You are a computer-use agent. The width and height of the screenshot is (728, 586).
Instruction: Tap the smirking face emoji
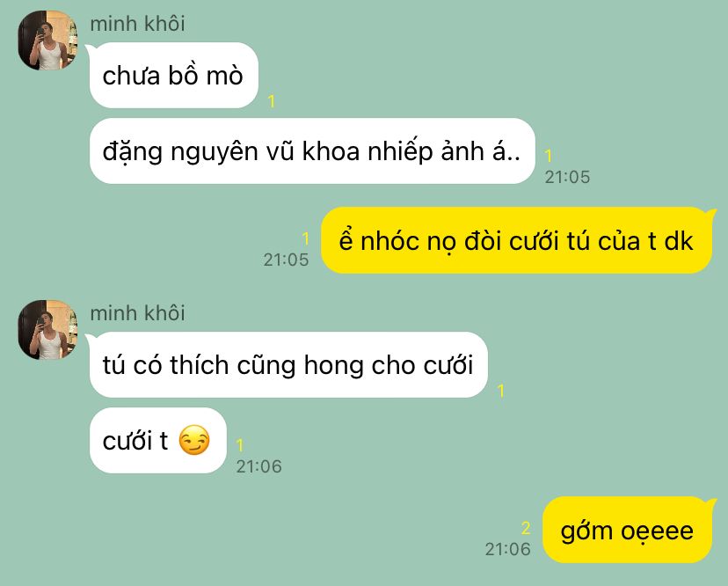194,440
